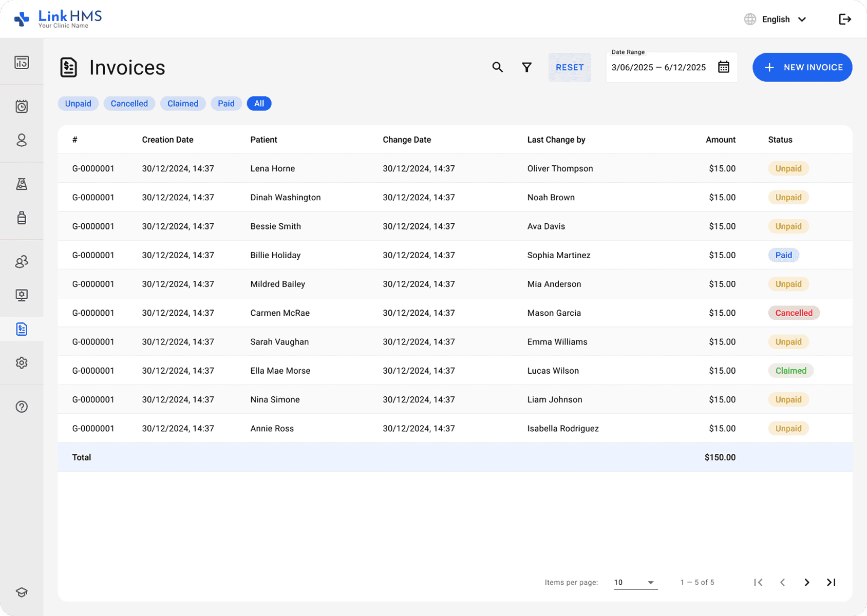Click the Patient column header
The image size is (867, 616).
click(263, 140)
